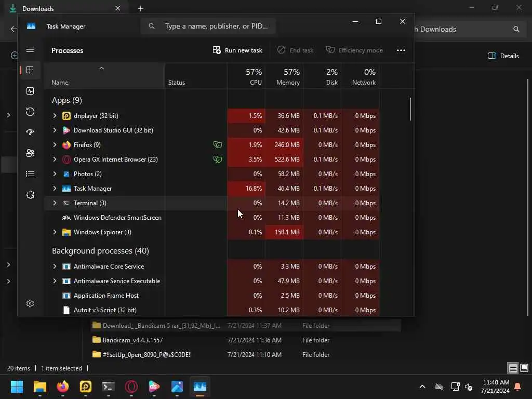Click the Firefox process icon in list
This screenshot has height=399, width=532.
click(x=66, y=145)
